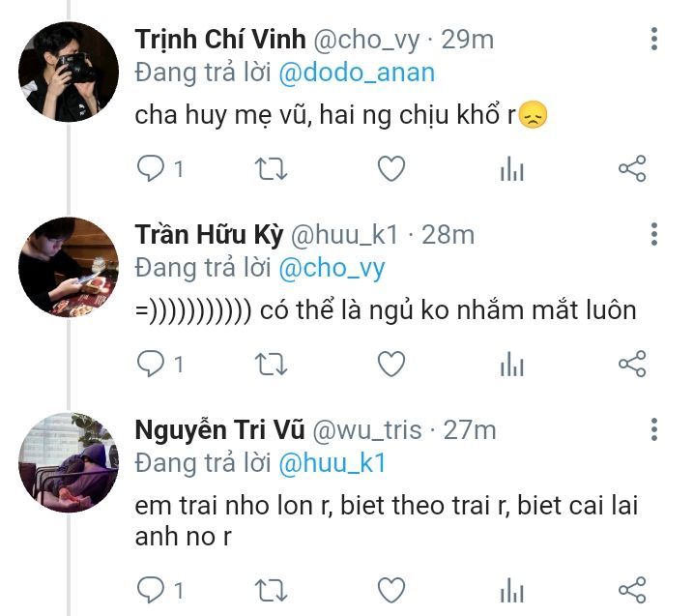View analytics for Nguyễn Tri Vũ's tweet
694x616 pixels.
[511, 589]
